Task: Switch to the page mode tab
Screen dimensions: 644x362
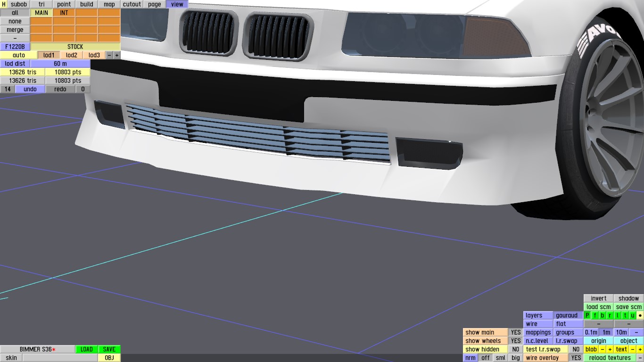Action: pos(155,4)
